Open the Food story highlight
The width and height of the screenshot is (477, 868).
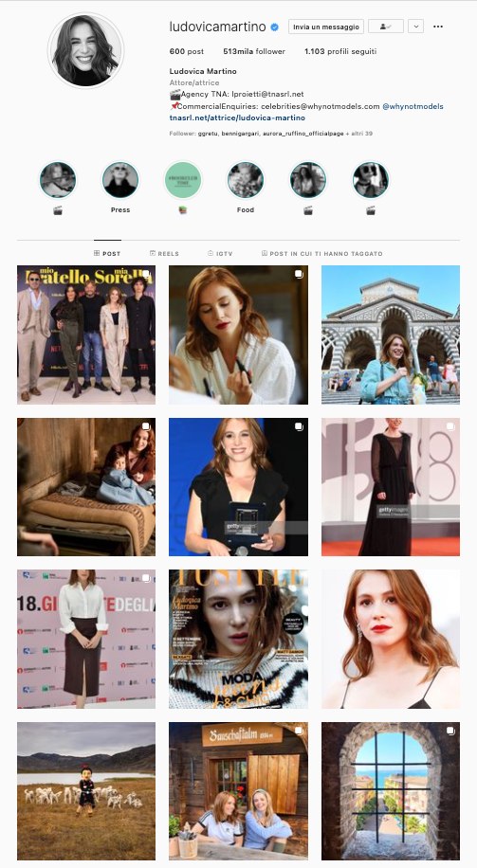(x=246, y=180)
